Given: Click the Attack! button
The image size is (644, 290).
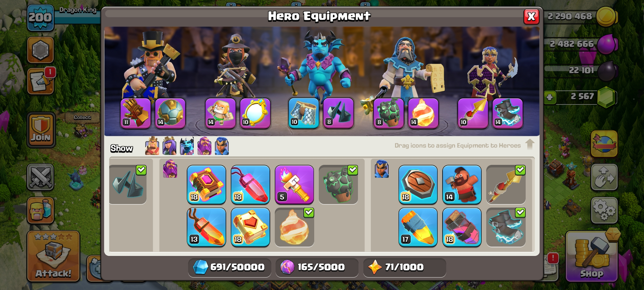Looking at the screenshot, I should coord(53,256).
